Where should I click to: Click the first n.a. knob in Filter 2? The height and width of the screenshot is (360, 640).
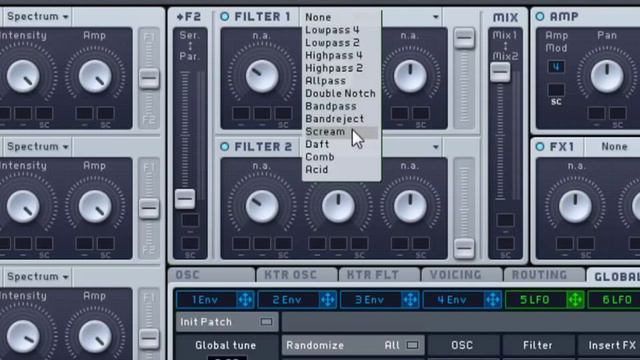coord(262,207)
